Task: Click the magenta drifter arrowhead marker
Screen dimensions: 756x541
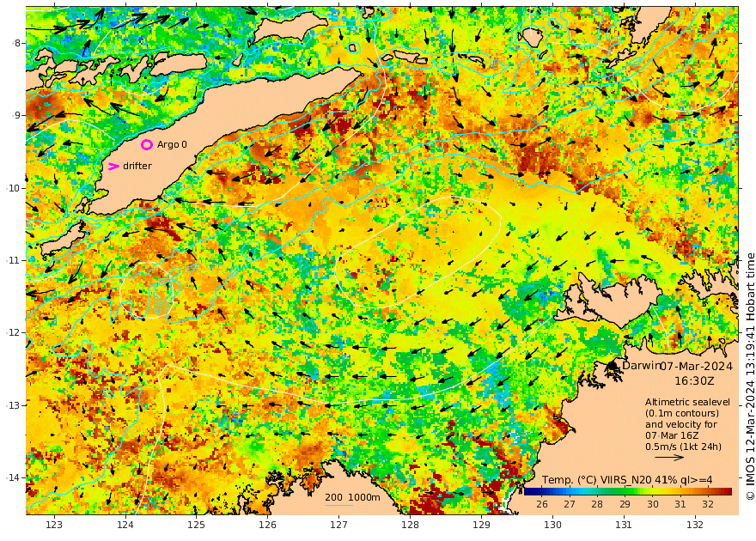Action: [113, 167]
